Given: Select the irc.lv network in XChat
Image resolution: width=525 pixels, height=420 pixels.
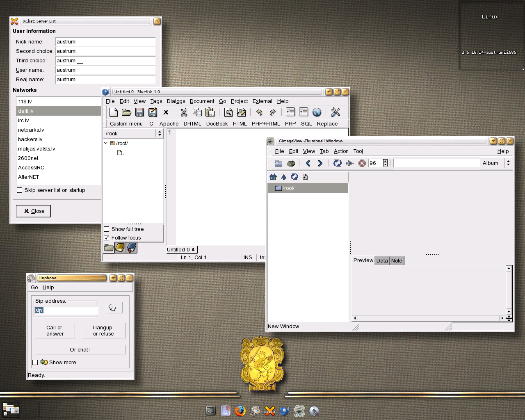Looking at the screenshot, I should [x=58, y=121].
